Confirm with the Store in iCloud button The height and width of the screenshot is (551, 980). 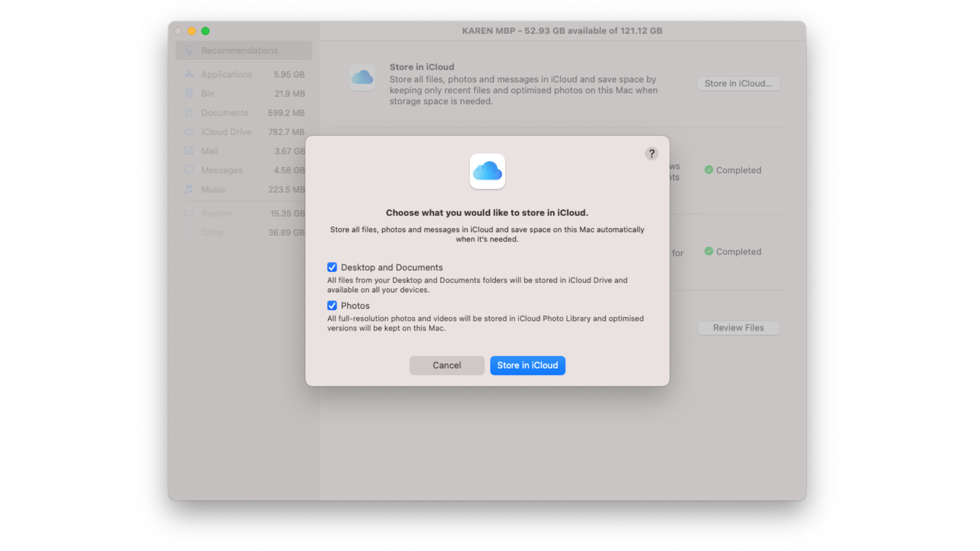(527, 365)
